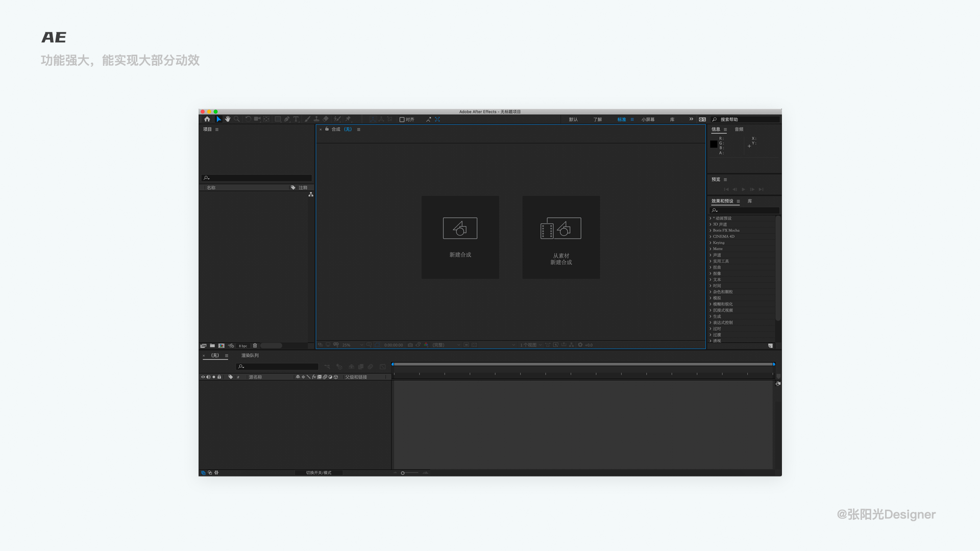Enable the 对齐 snapping checkbox
980x551 pixels.
[x=402, y=119]
